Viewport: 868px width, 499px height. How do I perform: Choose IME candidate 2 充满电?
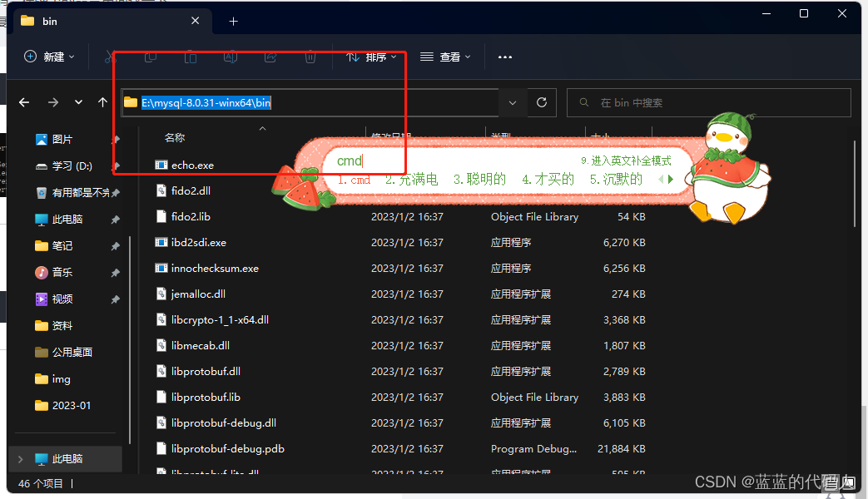pyautogui.click(x=412, y=180)
